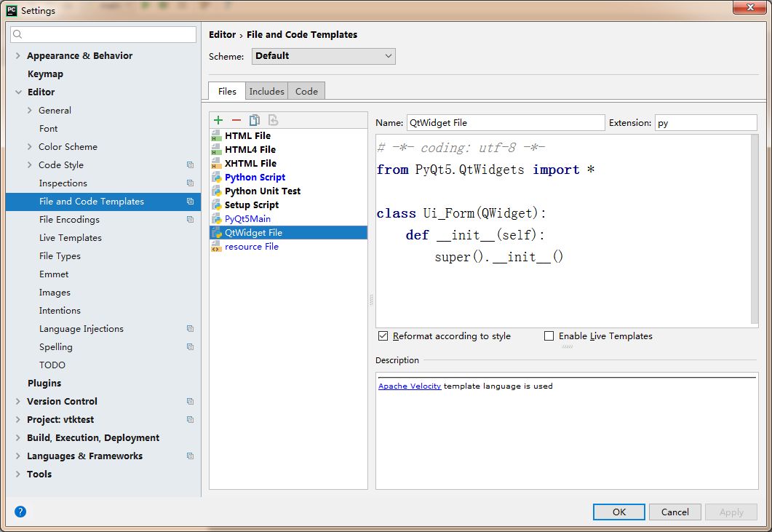The height and width of the screenshot is (532, 772).
Task: Click project-level icon beside File and Code Templates
Action: tap(190, 201)
